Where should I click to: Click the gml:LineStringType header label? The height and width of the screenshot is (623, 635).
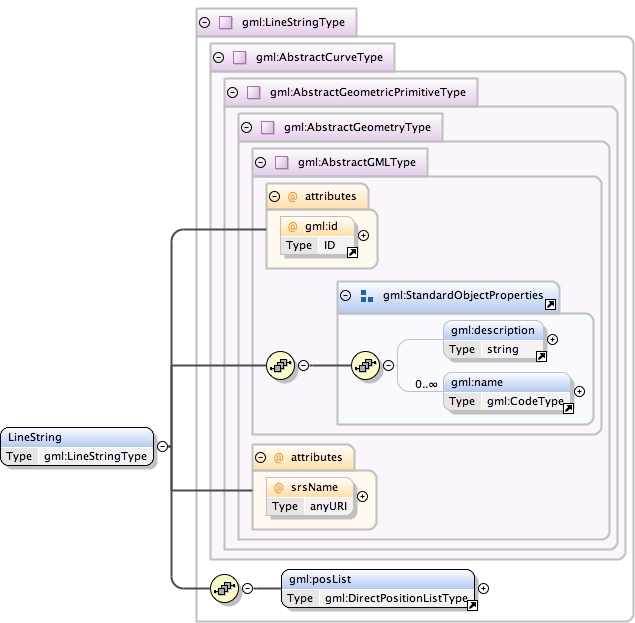(293, 22)
